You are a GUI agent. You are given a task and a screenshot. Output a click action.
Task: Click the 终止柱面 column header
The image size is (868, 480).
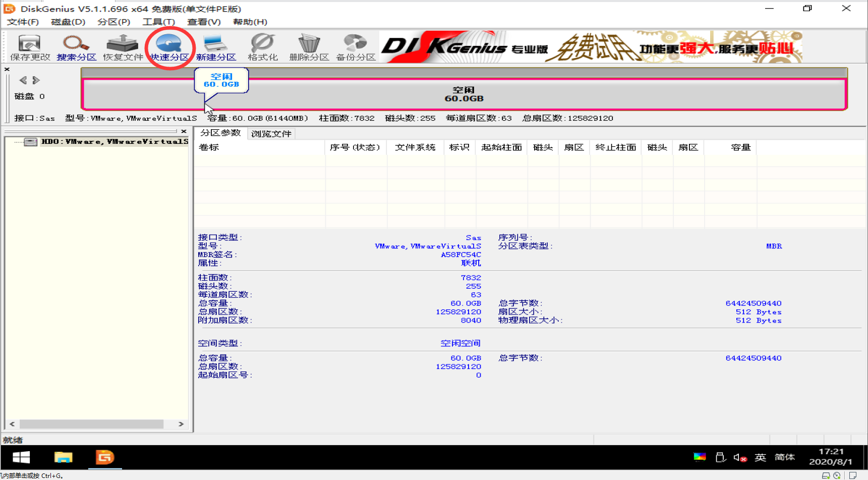tap(615, 147)
